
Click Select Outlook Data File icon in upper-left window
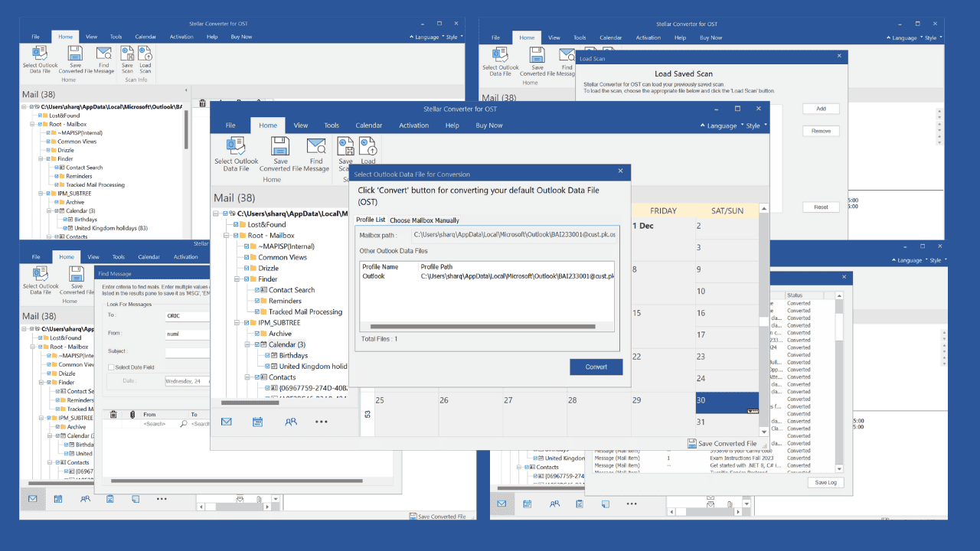[41, 54]
